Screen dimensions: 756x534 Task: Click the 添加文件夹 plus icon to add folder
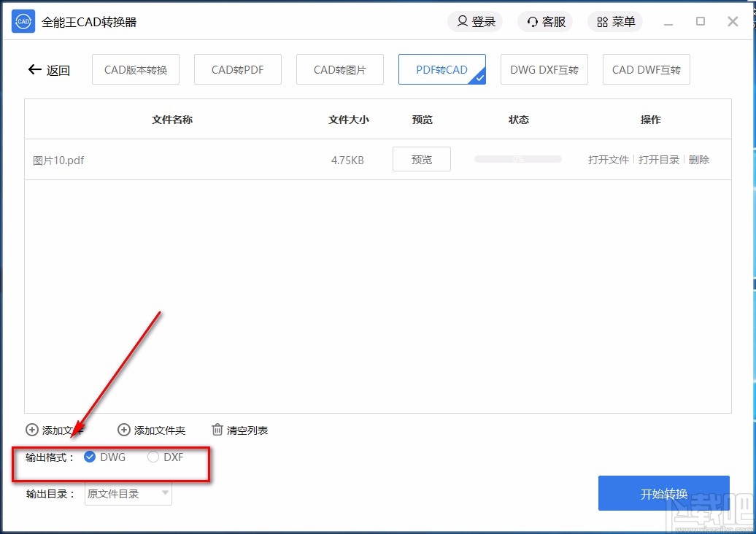tap(124, 430)
